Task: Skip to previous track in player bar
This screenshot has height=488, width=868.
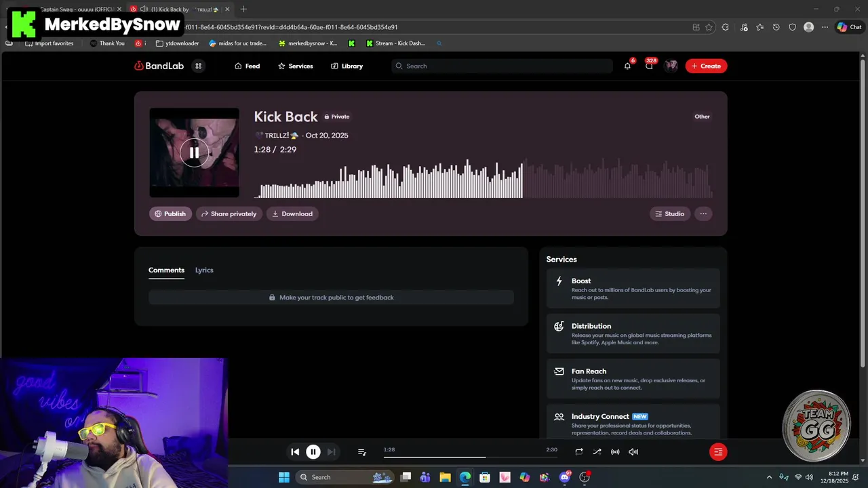Action: click(x=295, y=451)
